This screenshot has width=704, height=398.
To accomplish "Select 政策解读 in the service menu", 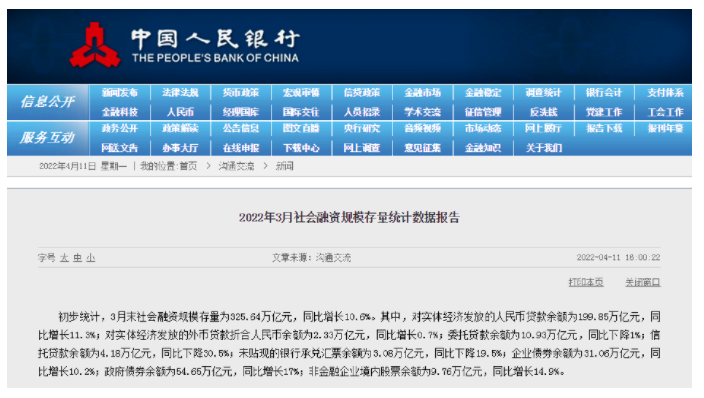I will [x=180, y=128].
